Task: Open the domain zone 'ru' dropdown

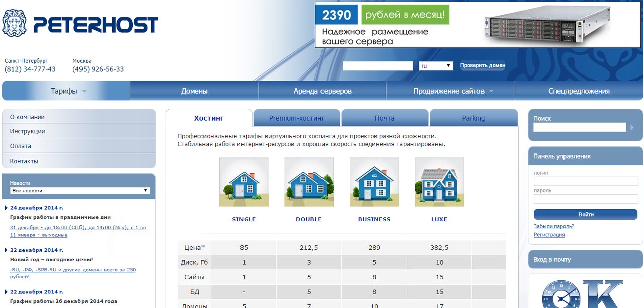Action: click(x=436, y=66)
